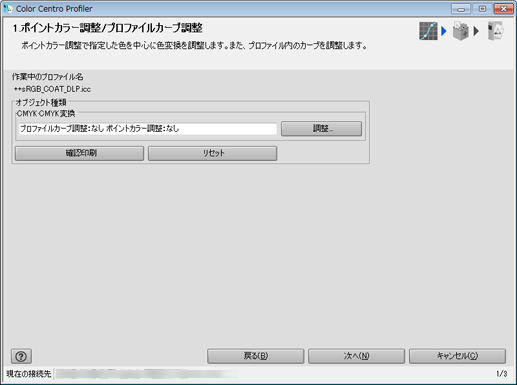Click the CMYK-CMYK変換 adjustment status field
Screen dimensions: 517x385
148,129
